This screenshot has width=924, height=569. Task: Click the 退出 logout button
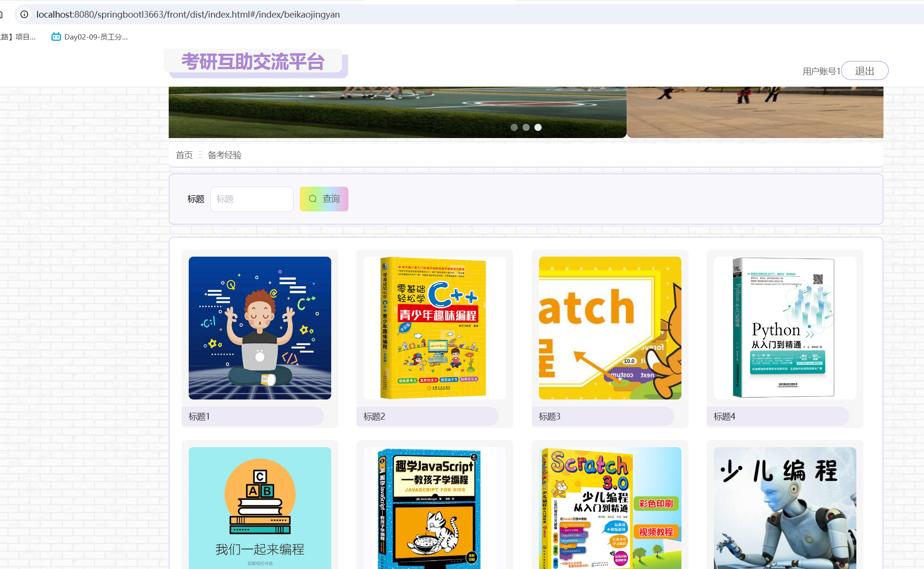(864, 71)
